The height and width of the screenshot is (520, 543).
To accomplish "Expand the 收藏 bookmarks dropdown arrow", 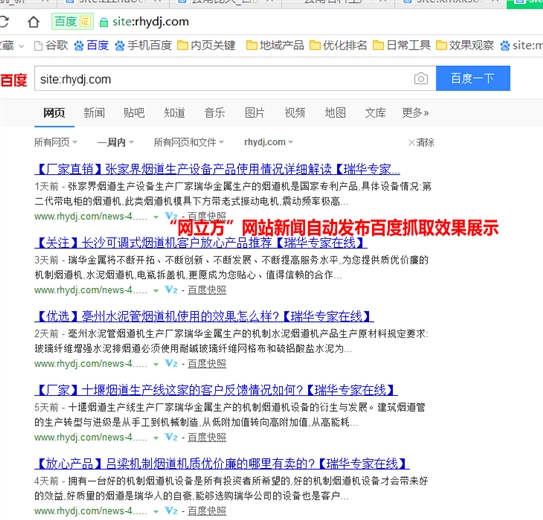I will (21, 46).
